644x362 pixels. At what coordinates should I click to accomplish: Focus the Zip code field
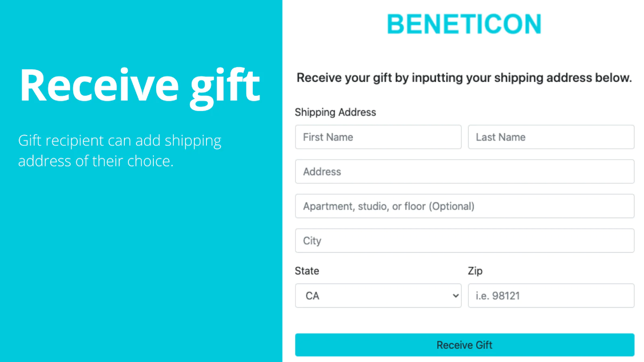[551, 296]
